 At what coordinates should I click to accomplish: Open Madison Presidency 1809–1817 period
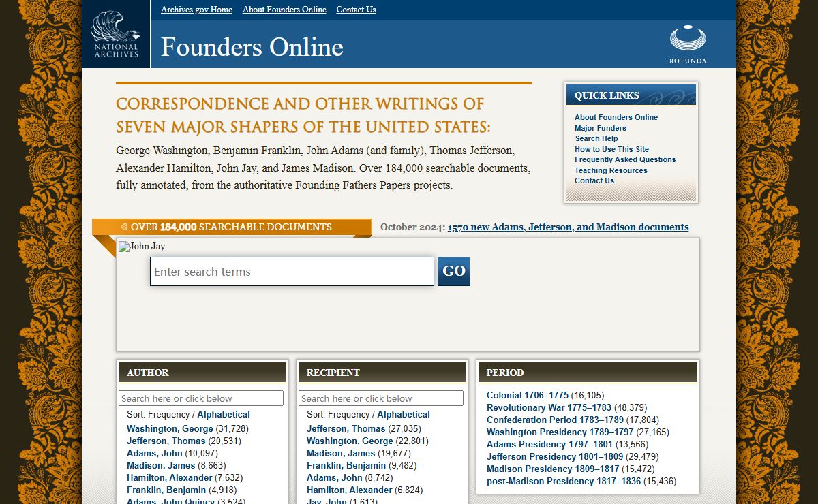coord(553,469)
